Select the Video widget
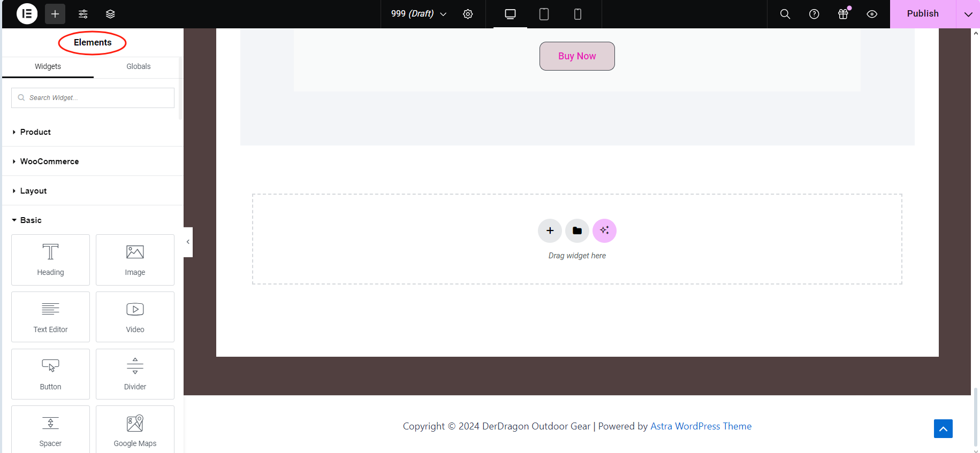 point(135,317)
